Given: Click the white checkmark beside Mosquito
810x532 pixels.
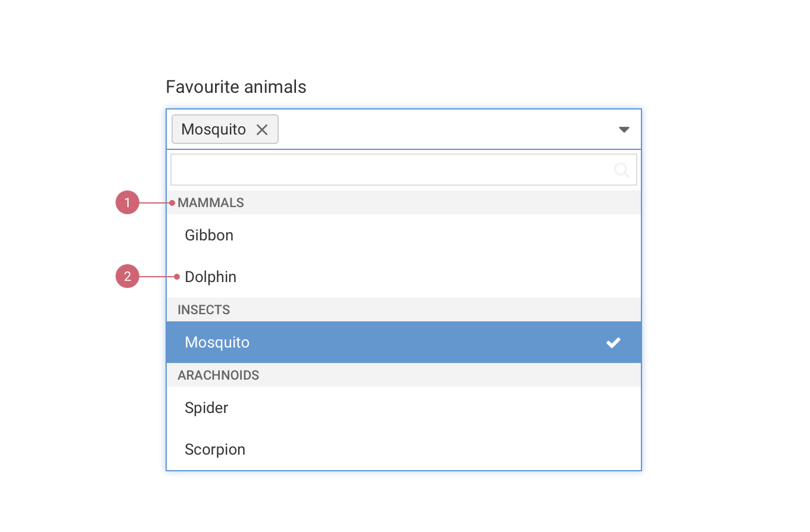Looking at the screenshot, I should pyautogui.click(x=613, y=342).
